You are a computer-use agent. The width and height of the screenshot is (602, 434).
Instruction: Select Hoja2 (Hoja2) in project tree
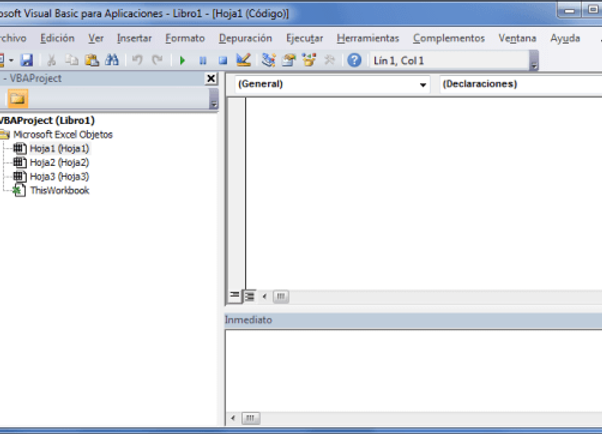pos(60,162)
